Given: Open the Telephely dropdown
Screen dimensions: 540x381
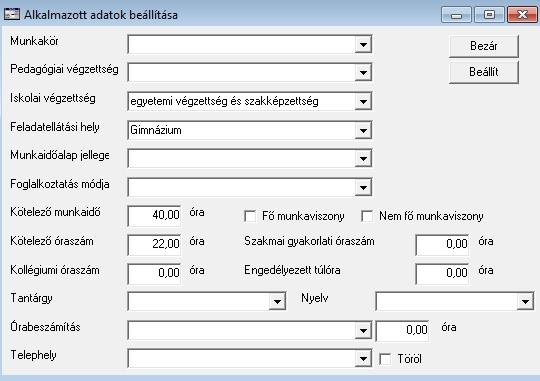Looking at the screenshot, I should pyautogui.click(x=363, y=359).
